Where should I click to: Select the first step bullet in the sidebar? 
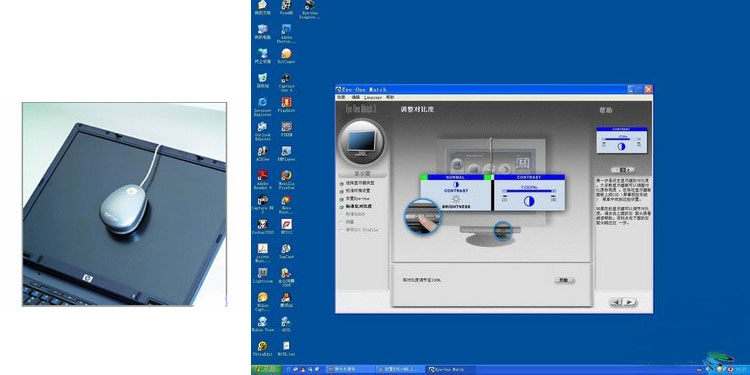point(342,183)
